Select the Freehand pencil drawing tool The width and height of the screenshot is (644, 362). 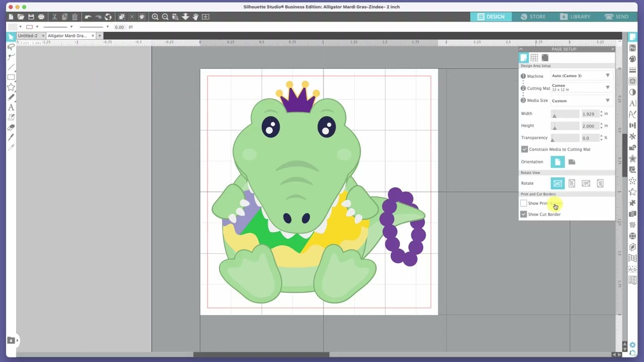11,97
